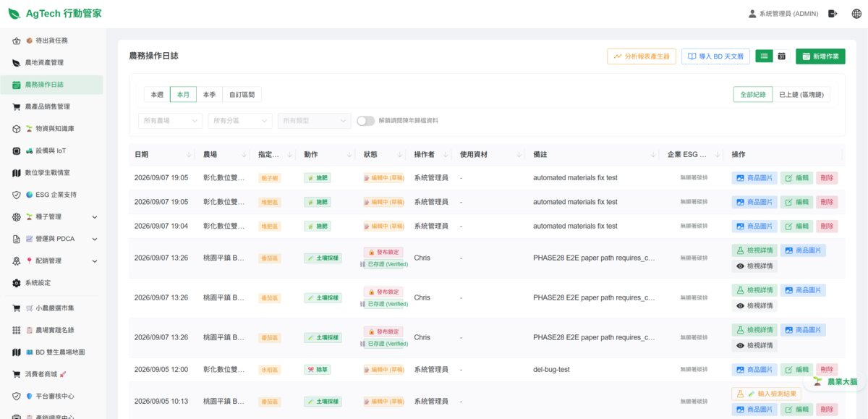Click the 輸入檢測結果 button

click(766, 394)
